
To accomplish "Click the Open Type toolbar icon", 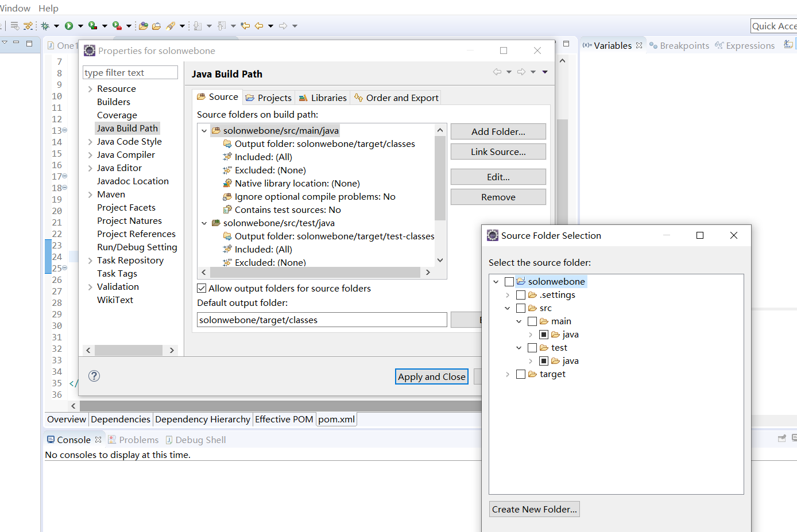I will [x=144, y=26].
